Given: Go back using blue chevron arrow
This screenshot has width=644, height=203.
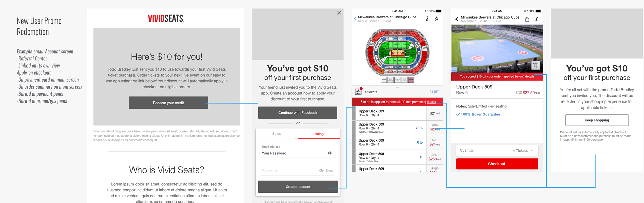Looking at the screenshot, I should [355, 19].
